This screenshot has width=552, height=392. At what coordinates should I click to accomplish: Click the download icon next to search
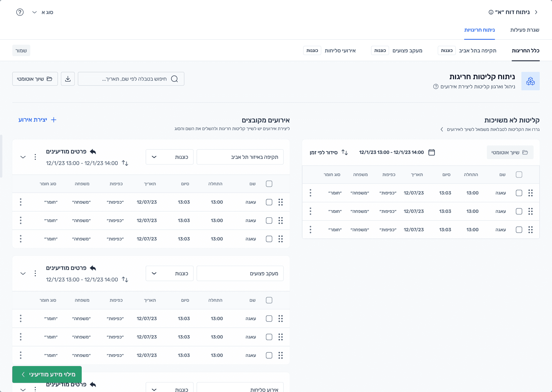pos(68,79)
